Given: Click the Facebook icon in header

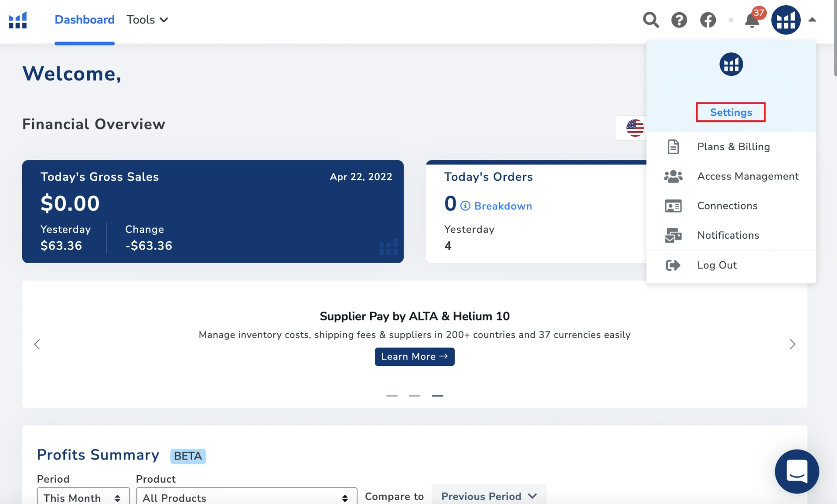Looking at the screenshot, I should pos(708,20).
